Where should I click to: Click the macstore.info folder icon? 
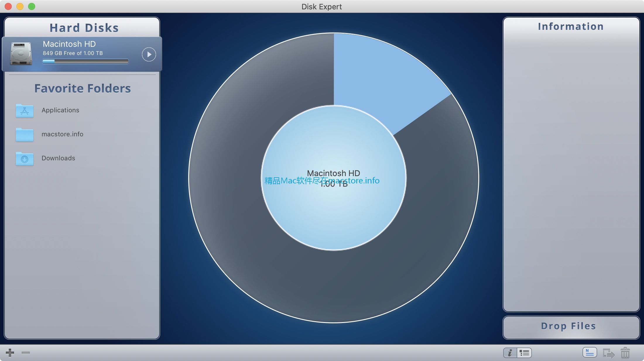coord(25,135)
